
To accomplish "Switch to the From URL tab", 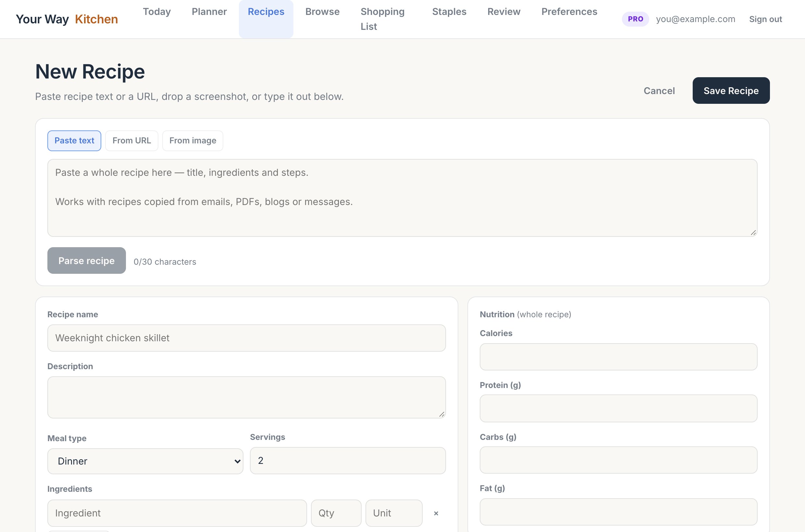I will point(132,141).
